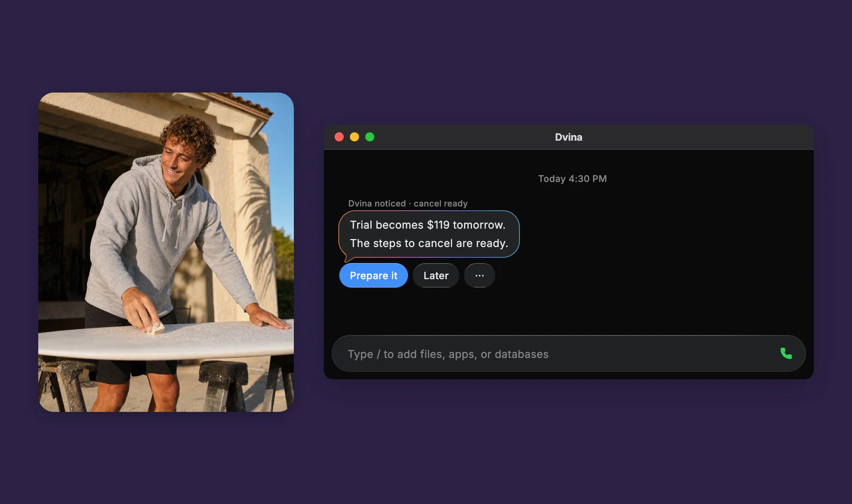Open the three-dot more options button
The height and width of the screenshot is (504, 852).
(x=479, y=275)
